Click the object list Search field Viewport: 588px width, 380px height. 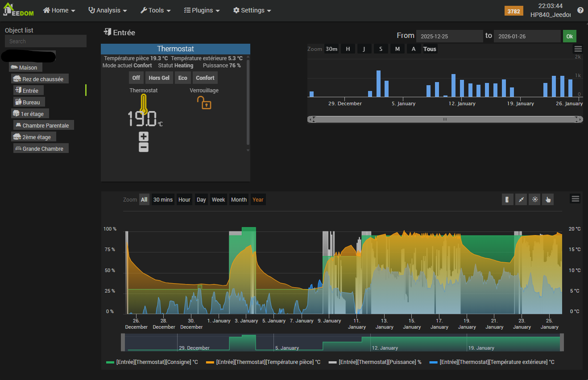(46, 41)
